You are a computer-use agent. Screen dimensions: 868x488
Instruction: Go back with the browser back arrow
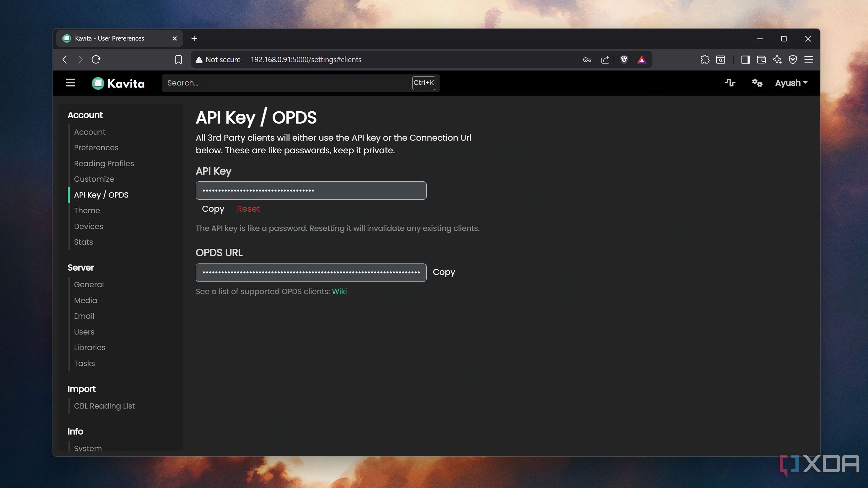(65, 60)
